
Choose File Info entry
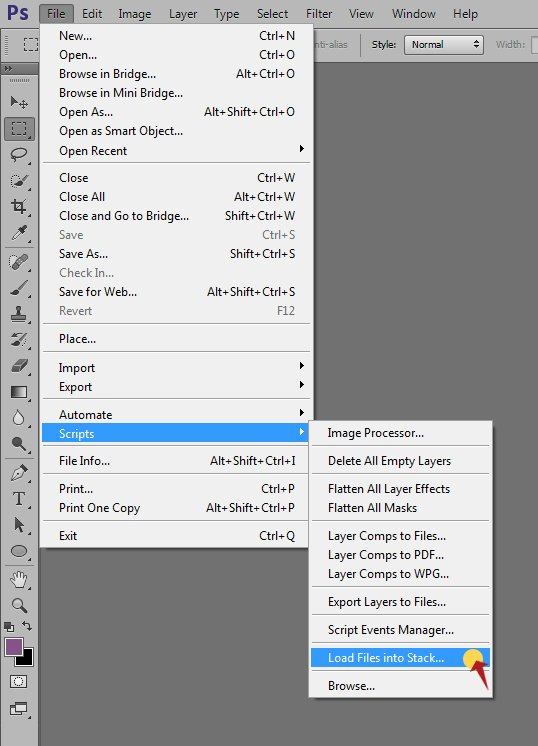pos(176,461)
